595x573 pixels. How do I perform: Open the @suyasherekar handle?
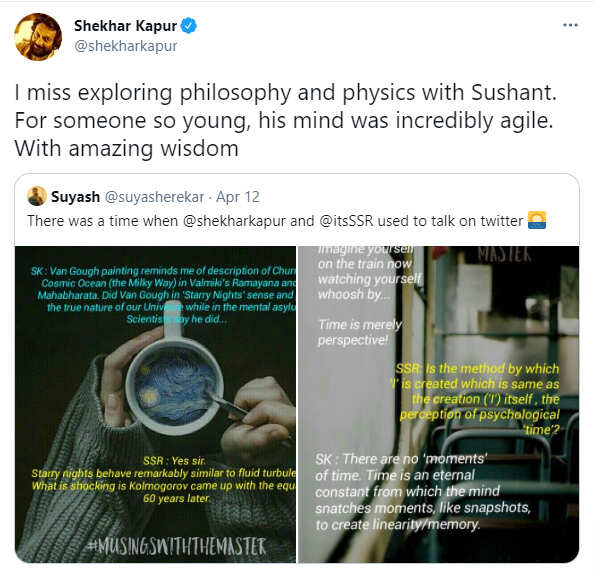[154, 197]
